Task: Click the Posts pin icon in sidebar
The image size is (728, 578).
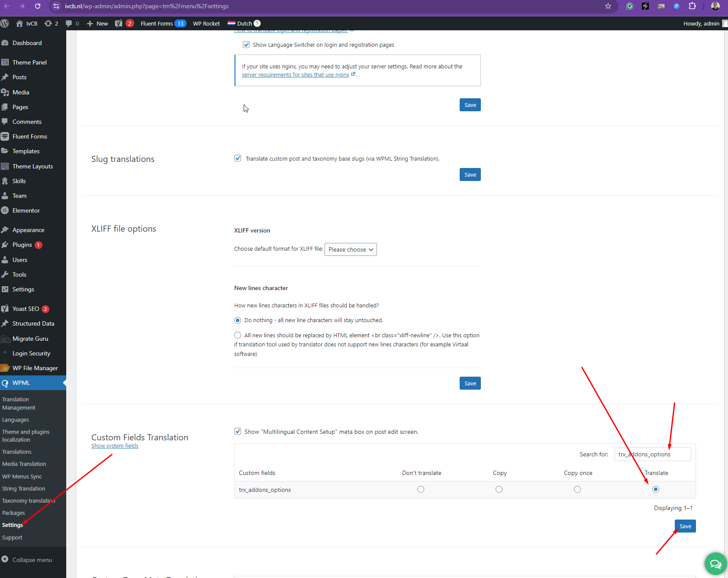Action: click(x=5, y=77)
